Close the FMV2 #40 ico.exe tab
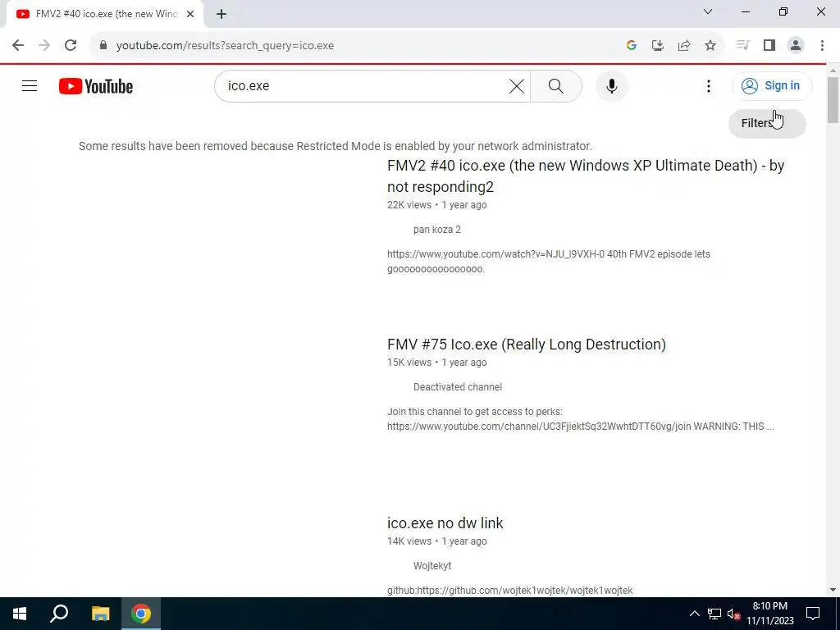Screen dimensions: 840x630 point(190,15)
